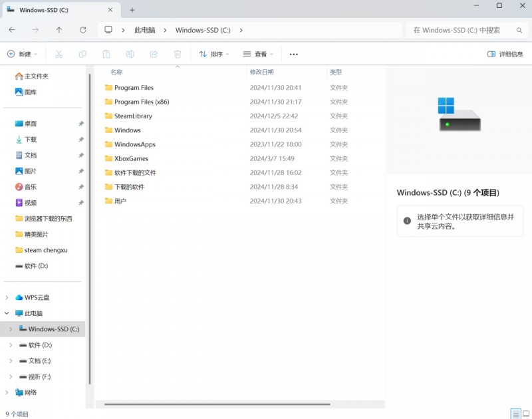Switch to details list view icon
532x419 pixels.
coord(516,414)
